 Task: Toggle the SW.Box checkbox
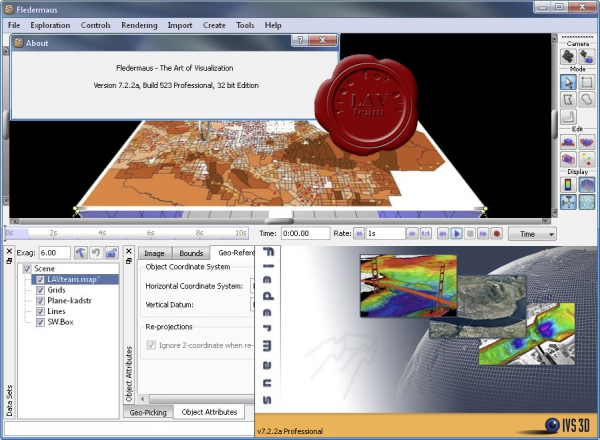pos(40,323)
